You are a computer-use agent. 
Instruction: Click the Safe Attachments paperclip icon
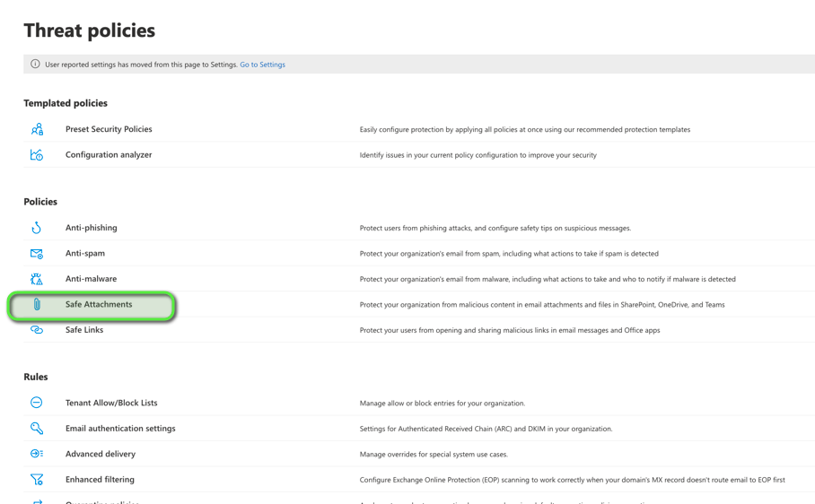coord(37,305)
